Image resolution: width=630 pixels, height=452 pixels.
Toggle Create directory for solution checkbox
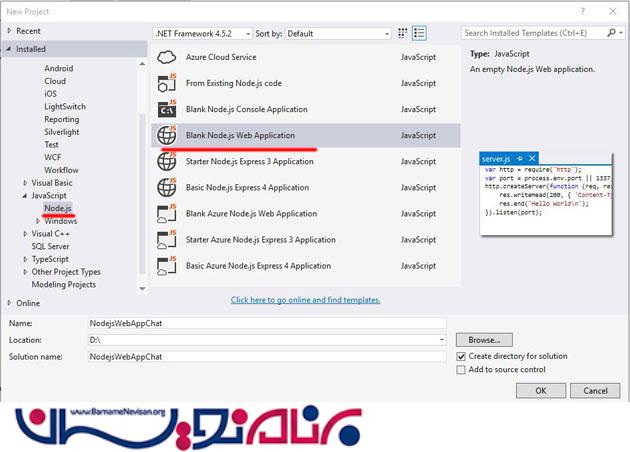(x=461, y=356)
